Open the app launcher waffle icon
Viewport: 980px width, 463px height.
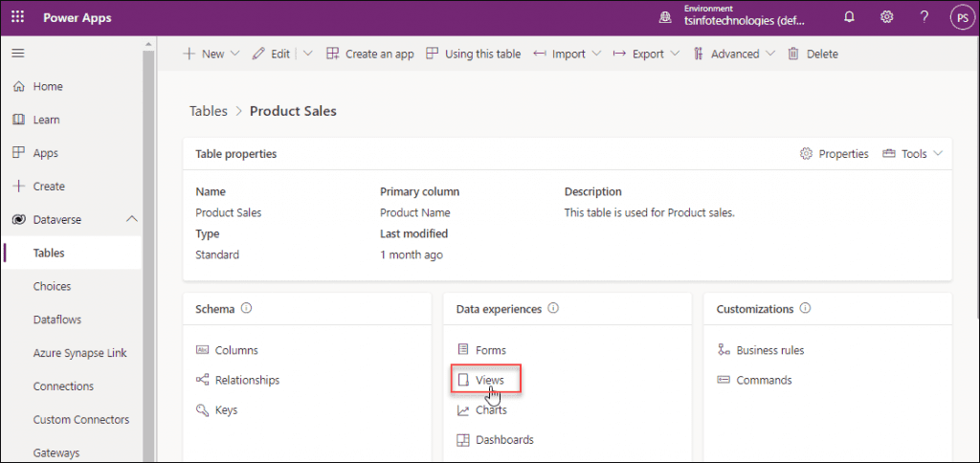click(18, 17)
